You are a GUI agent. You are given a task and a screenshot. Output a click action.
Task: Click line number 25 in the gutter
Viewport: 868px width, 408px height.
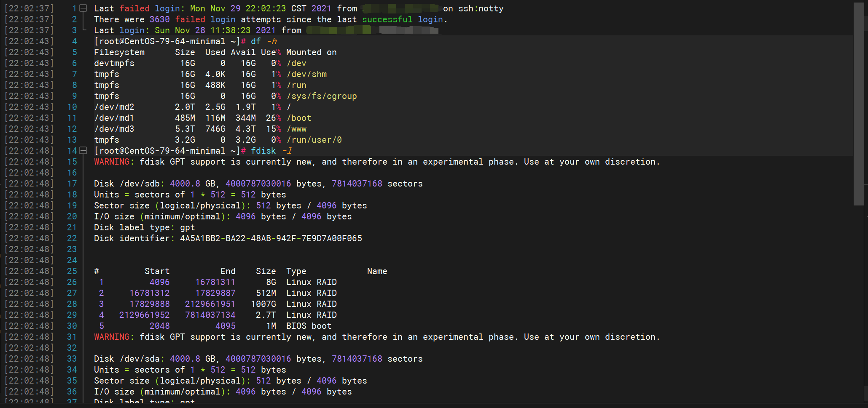72,271
